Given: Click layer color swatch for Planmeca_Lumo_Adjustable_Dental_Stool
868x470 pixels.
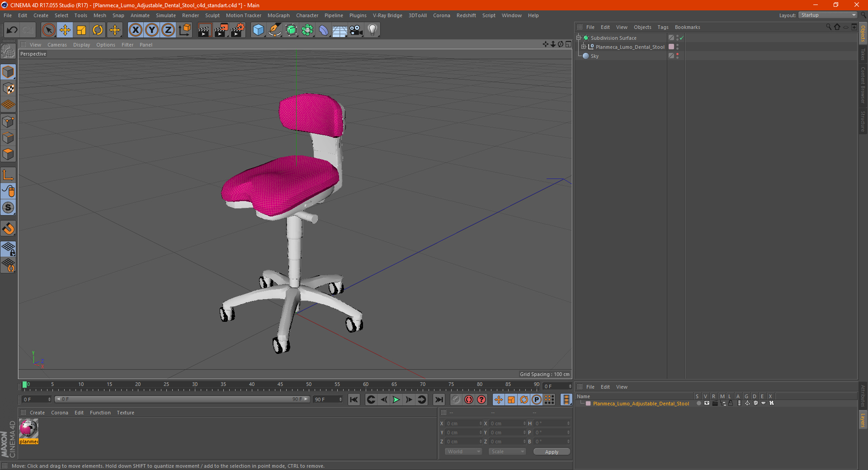Looking at the screenshot, I should [x=588, y=404].
